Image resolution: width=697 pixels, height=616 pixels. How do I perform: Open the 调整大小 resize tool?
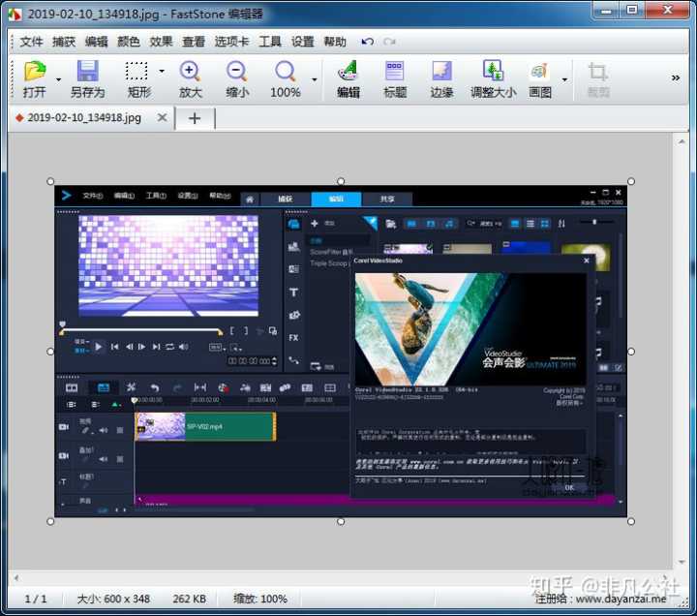[493, 71]
